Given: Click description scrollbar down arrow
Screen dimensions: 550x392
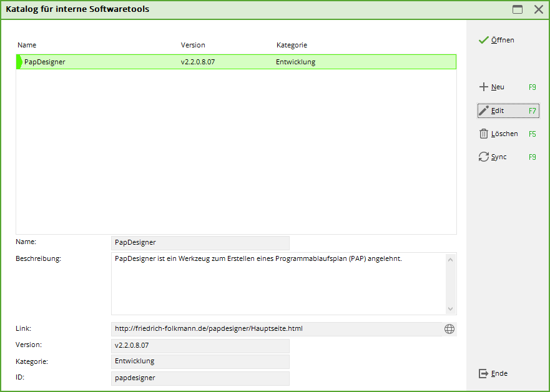Looking at the screenshot, I should [x=451, y=309].
